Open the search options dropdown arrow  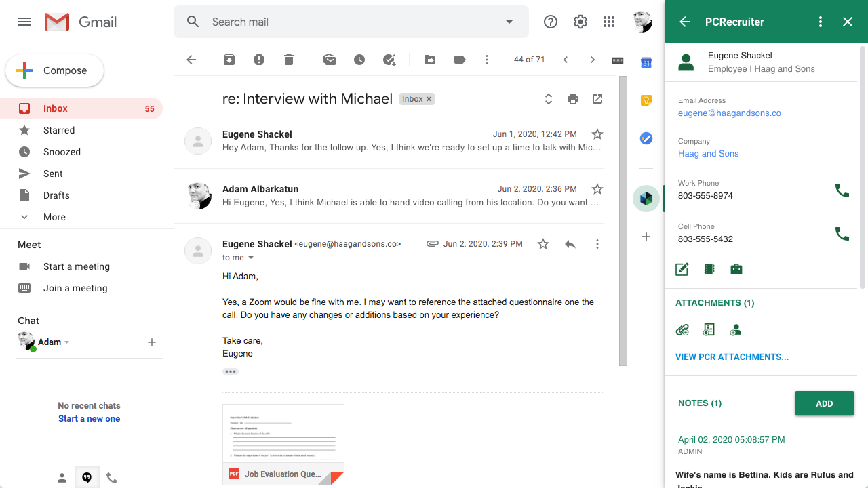click(509, 21)
